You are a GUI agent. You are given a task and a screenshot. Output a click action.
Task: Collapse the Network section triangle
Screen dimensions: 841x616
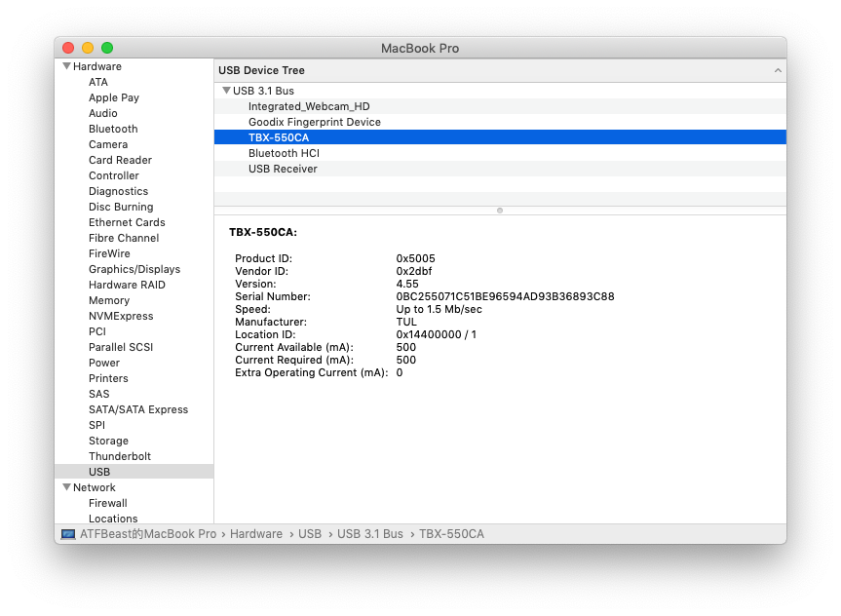coord(66,487)
